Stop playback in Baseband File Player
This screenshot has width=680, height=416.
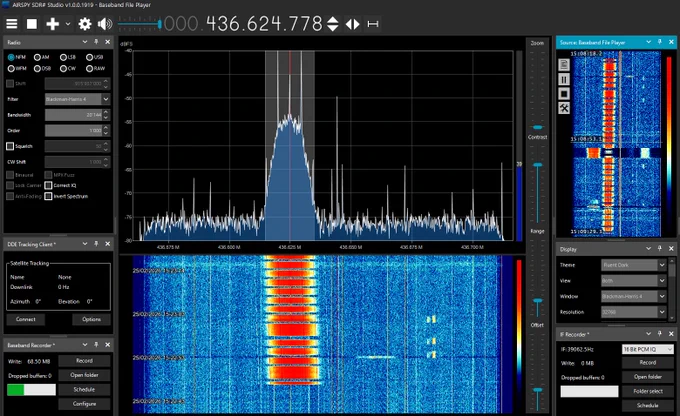click(x=564, y=94)
